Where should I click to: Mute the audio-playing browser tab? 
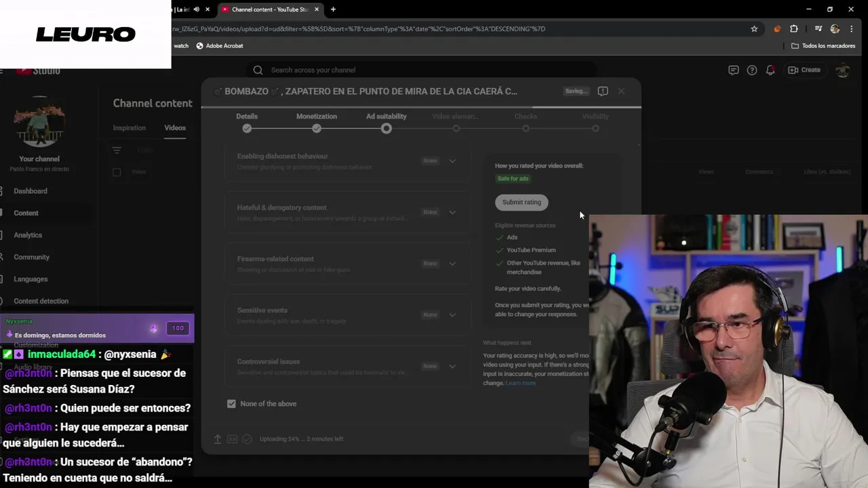197,9
